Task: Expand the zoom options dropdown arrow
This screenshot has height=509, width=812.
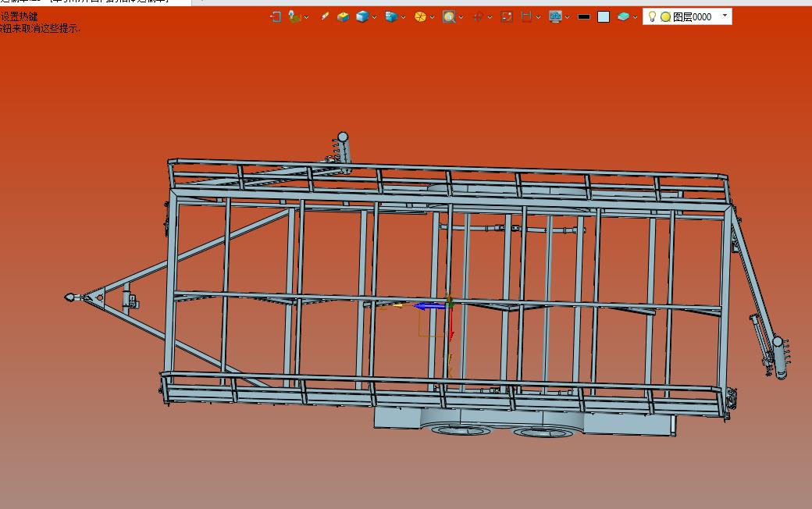Action: 461,18
